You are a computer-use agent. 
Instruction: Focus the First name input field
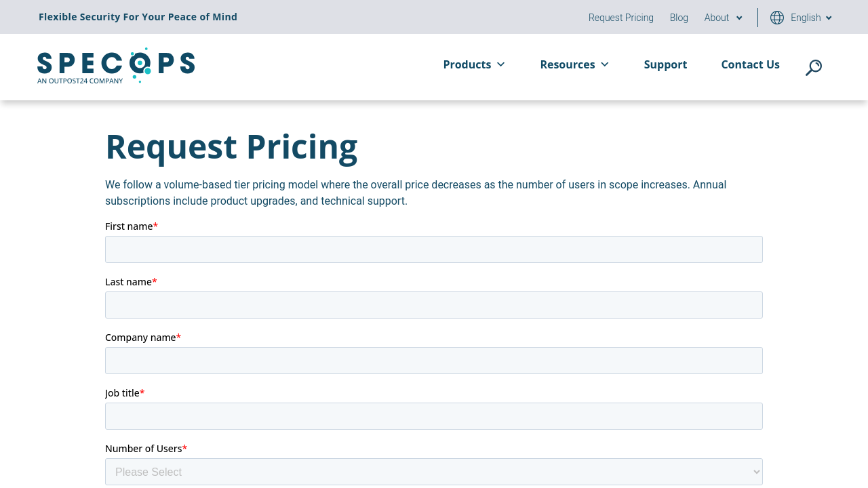434,249
